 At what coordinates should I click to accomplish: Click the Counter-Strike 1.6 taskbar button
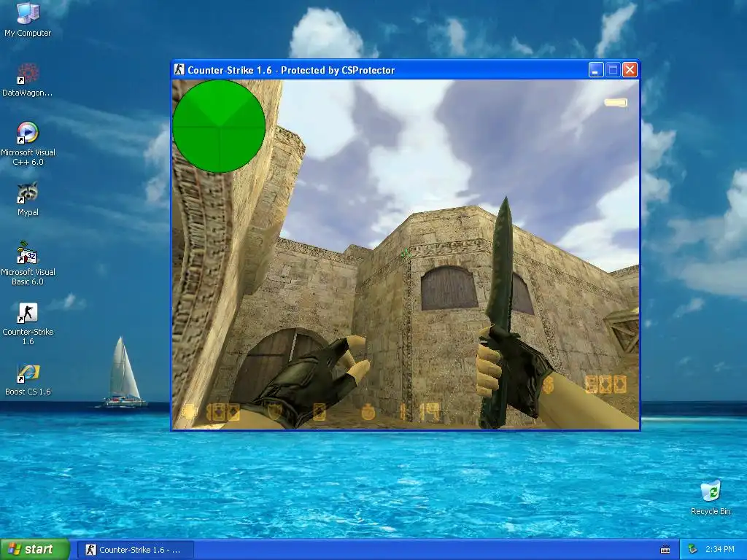[136, 550]
